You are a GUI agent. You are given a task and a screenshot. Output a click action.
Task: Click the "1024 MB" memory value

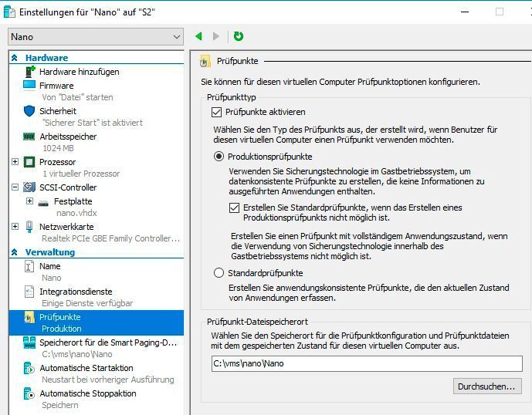coord(58,148)
